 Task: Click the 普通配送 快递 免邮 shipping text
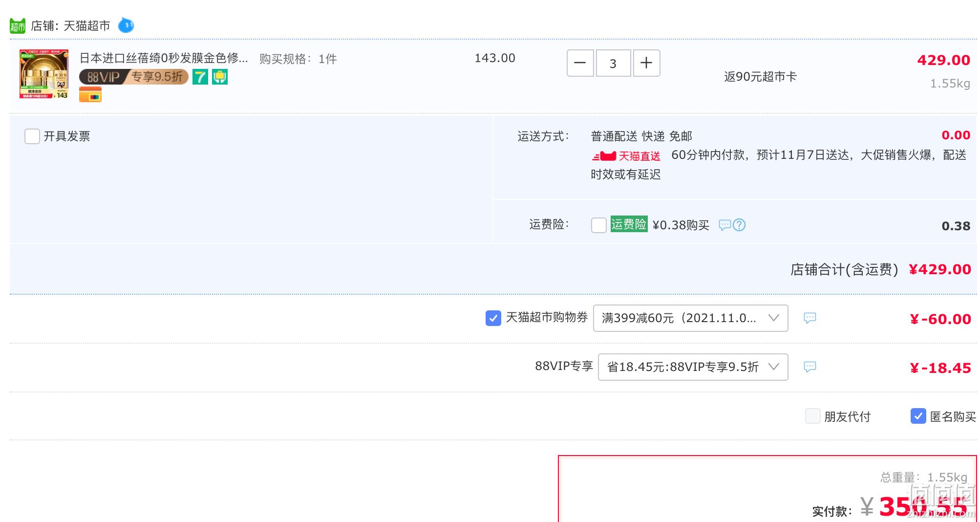tap(641, 136)
